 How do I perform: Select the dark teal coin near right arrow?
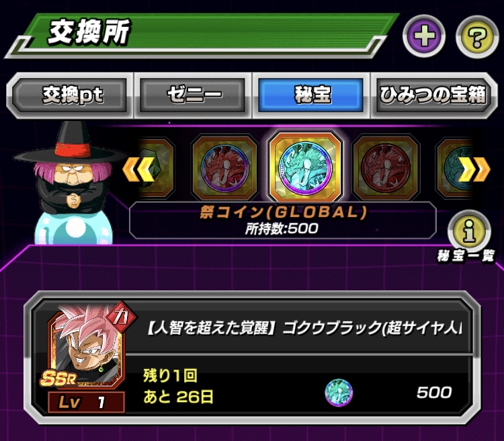click(454, 167)
